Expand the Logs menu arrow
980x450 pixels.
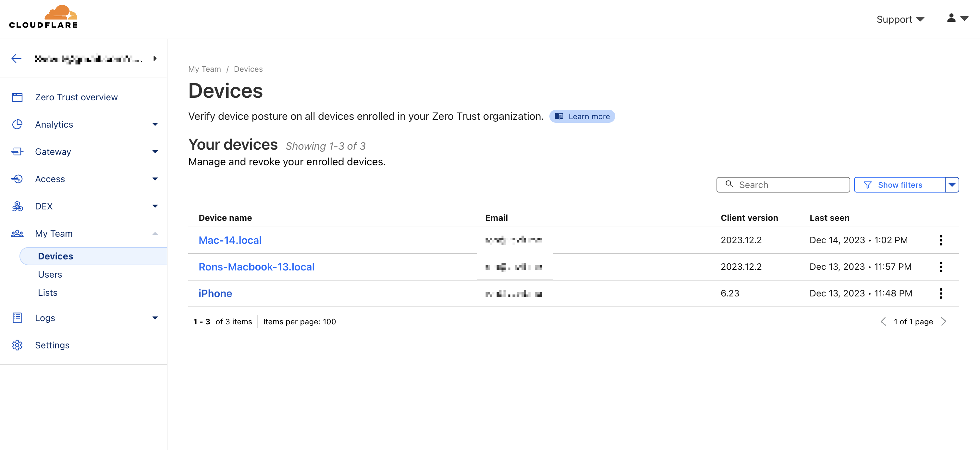click(x=155, y=318)
